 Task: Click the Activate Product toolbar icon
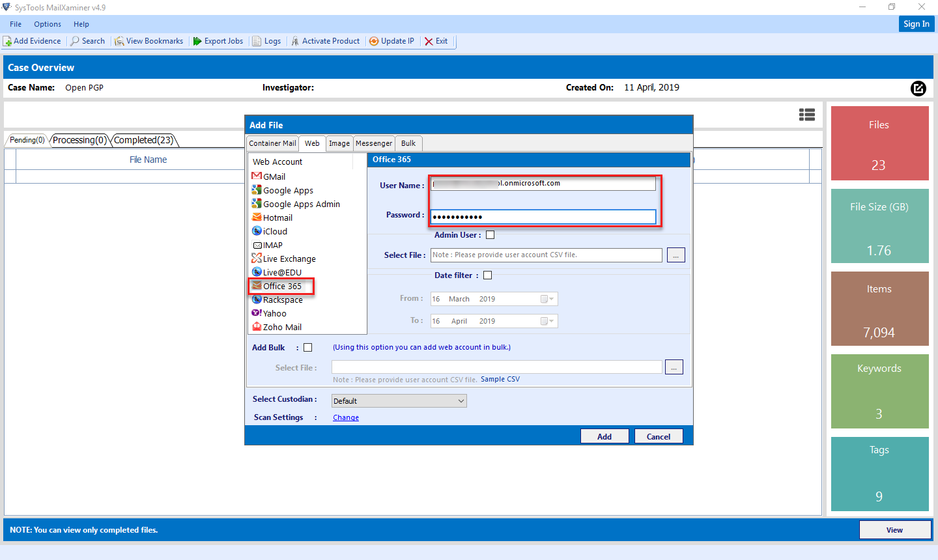point(326,40)
